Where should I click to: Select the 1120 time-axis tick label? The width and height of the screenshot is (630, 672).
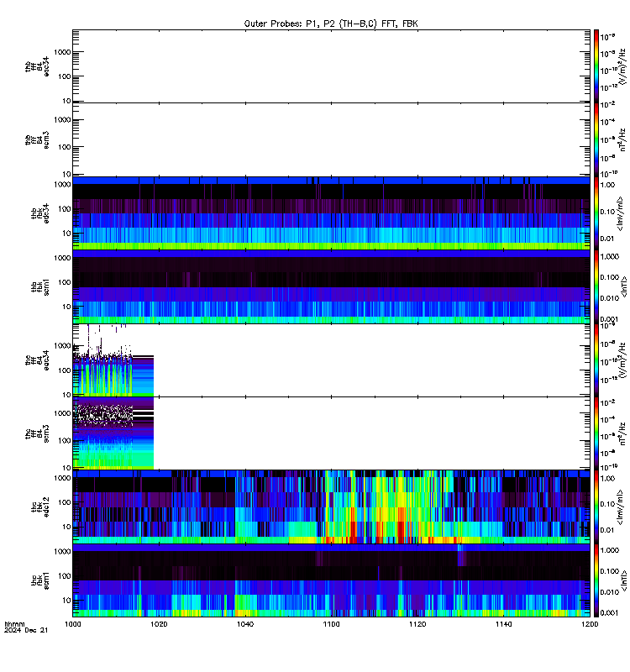[x=417, y=624]
